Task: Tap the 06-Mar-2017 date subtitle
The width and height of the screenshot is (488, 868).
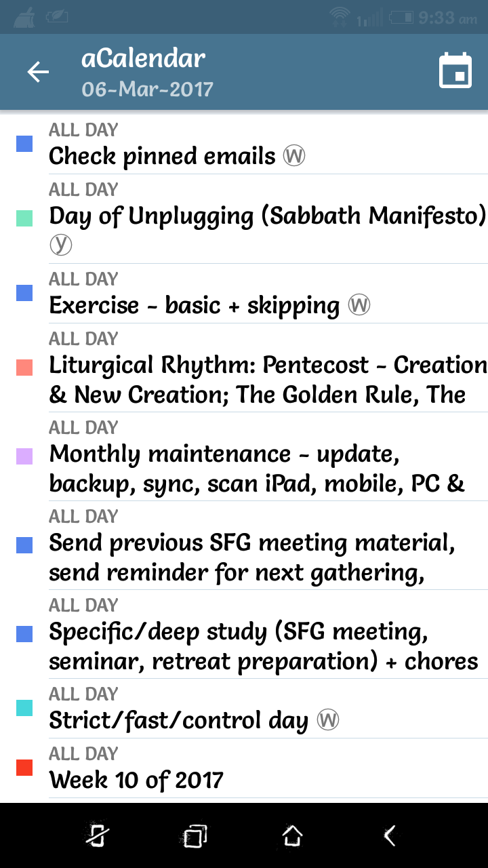Action: pyautogui.click(x=147, y=89)
